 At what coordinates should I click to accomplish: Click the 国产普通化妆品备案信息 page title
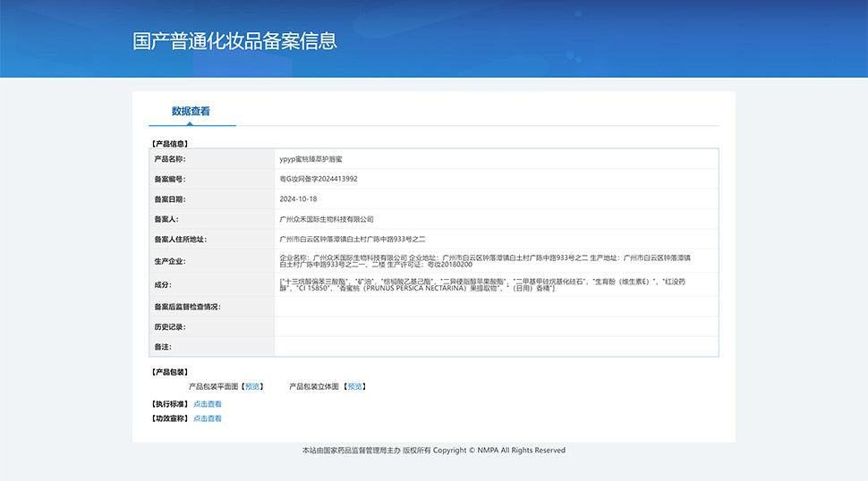point(234,42)
